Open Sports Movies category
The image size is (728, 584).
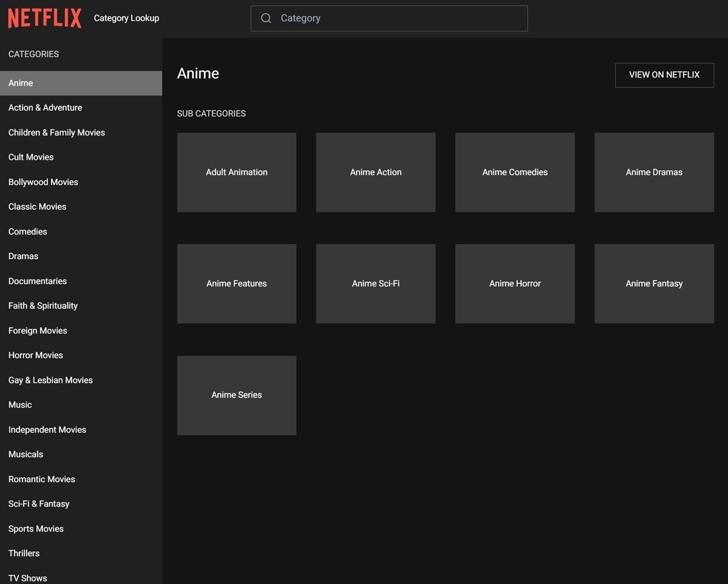point(81,529)
